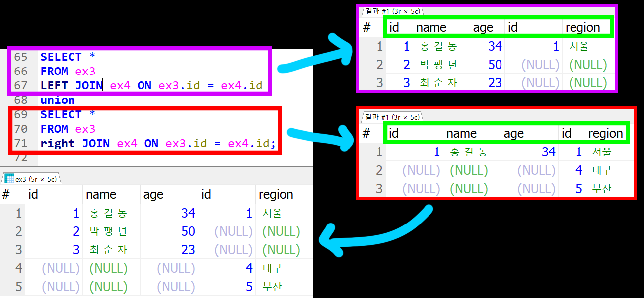Select the 부산 cell in the red-outlined result
This screenshot has height=298, width=644.
pos(602,189)
